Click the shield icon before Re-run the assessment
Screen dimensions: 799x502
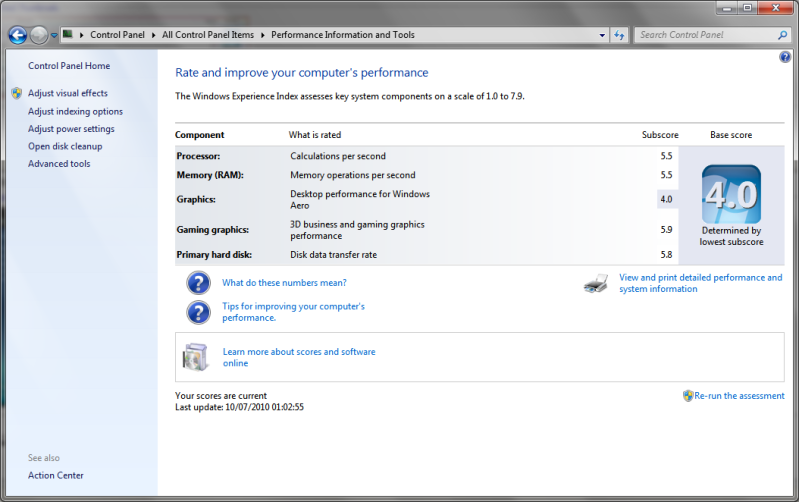688,396
